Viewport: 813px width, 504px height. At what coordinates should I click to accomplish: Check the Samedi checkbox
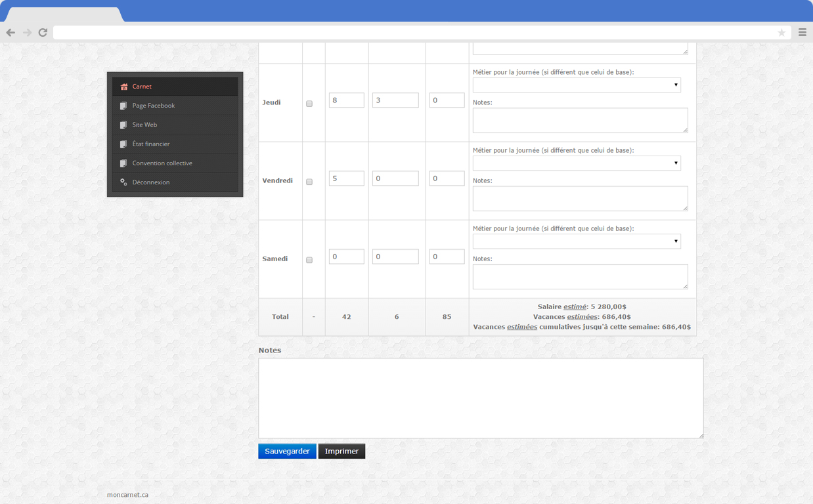[x=309, y=260]
